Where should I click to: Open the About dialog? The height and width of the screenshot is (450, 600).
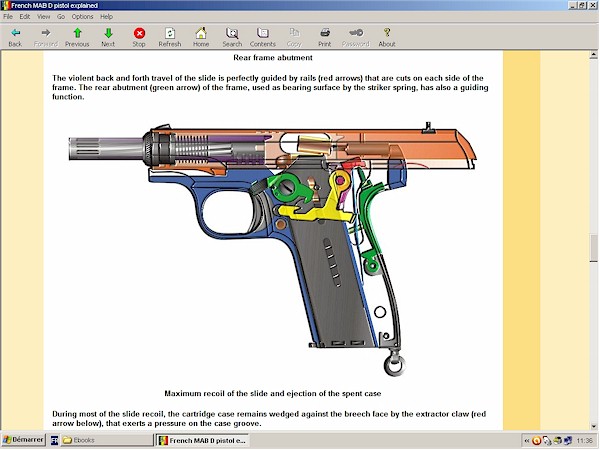pos(387,38)
